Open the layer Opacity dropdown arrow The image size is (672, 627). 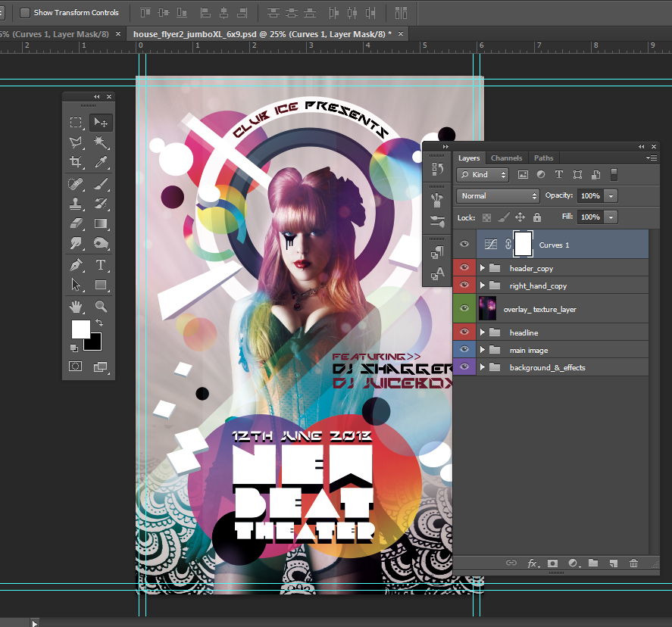[611, 196]
